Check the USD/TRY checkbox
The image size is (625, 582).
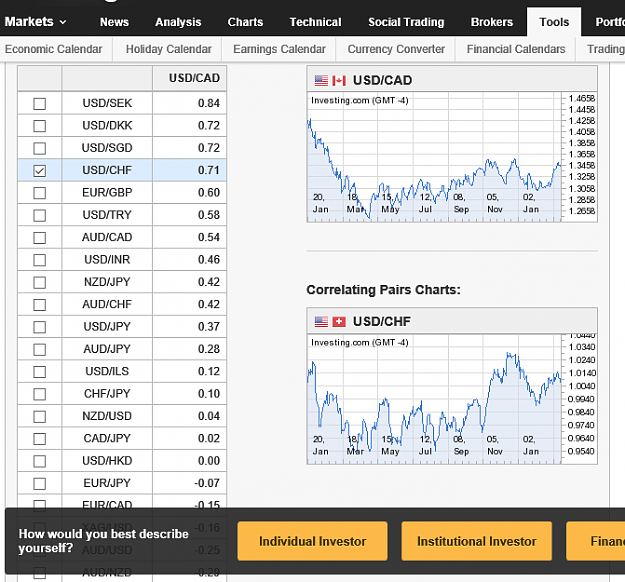pyautogui.click(x=39, y=215)
